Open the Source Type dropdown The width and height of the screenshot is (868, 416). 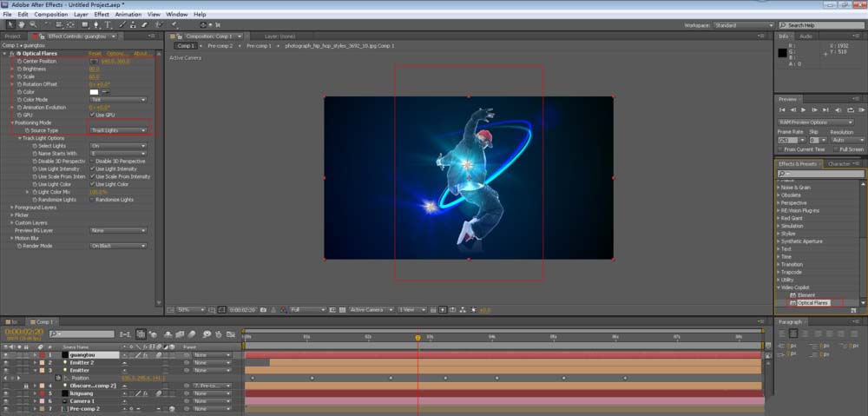(118, 130)
